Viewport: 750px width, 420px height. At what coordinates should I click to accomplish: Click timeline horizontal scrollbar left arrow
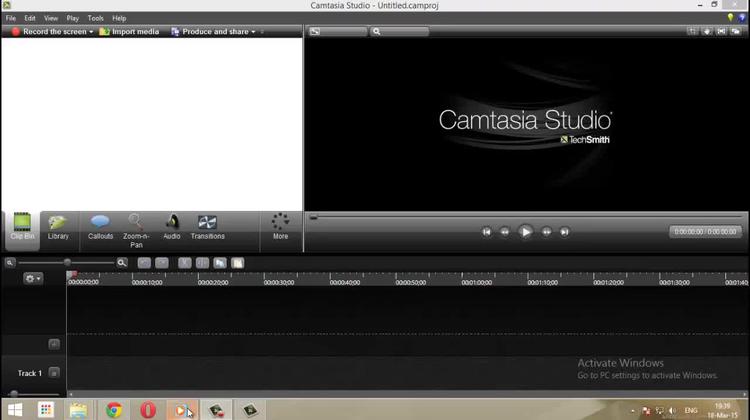tap(71, 394)
